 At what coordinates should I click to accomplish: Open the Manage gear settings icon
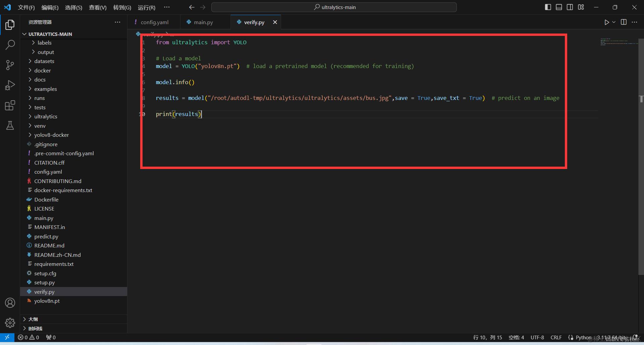[x=10, y=323]
